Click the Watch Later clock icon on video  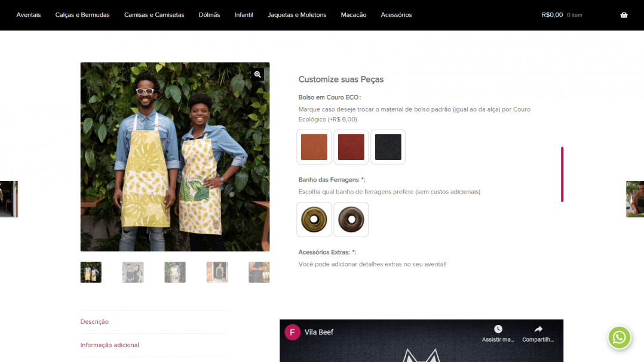point(497,329)
